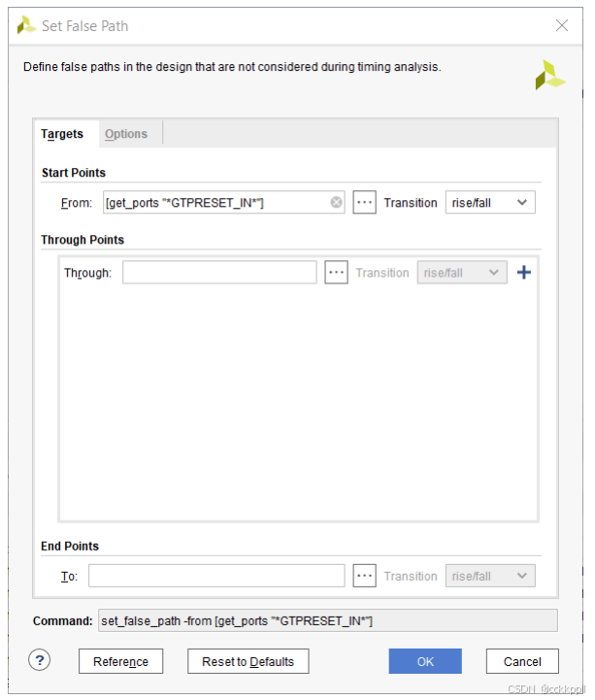Open Through Points Transition dropdown
Screen dimensions: 595x700
tap(462, 272)
